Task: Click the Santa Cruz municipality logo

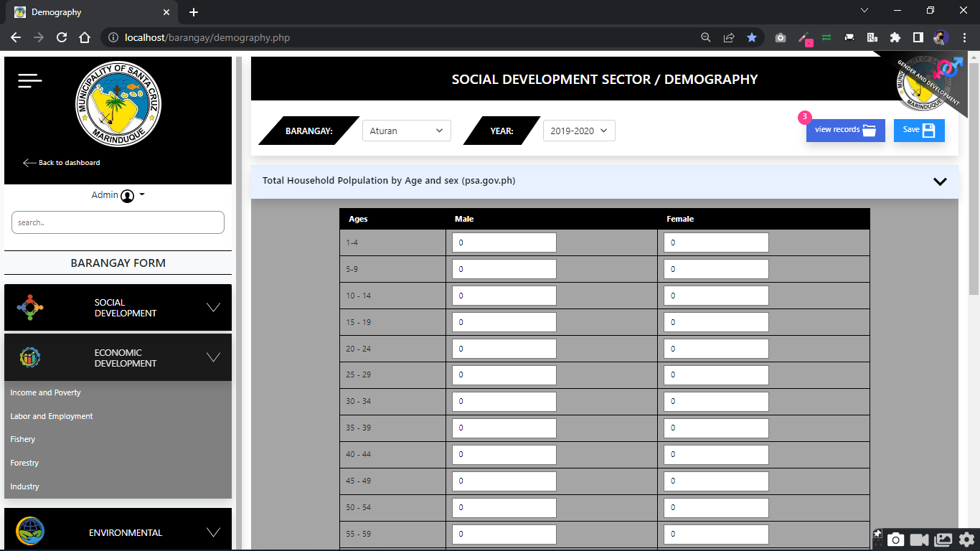Action: (x=118, y=104)
